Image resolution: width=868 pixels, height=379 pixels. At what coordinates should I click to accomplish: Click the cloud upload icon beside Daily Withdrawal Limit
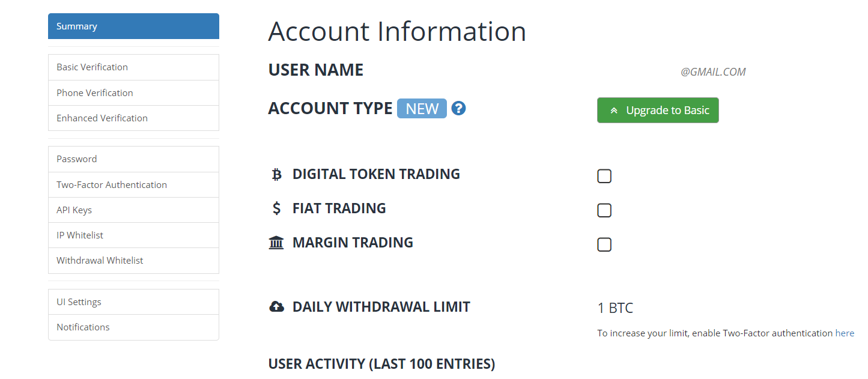coord(276,307)
